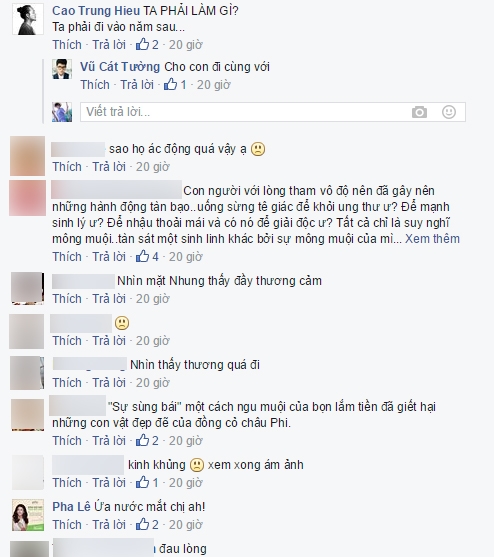Viewport: 494px width, 557px height.
Task: Click like count on Cao Trung Hieu's comment
Action: pos(147,45)
